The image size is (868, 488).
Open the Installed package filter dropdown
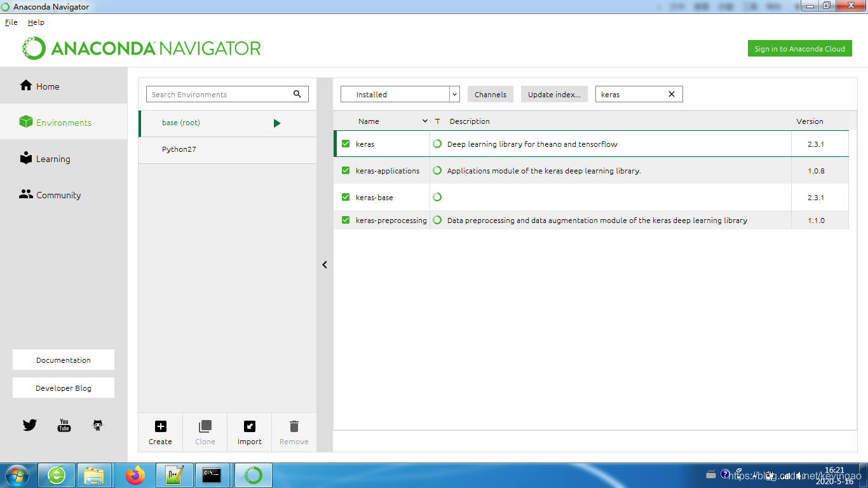[x=400, y=94]
